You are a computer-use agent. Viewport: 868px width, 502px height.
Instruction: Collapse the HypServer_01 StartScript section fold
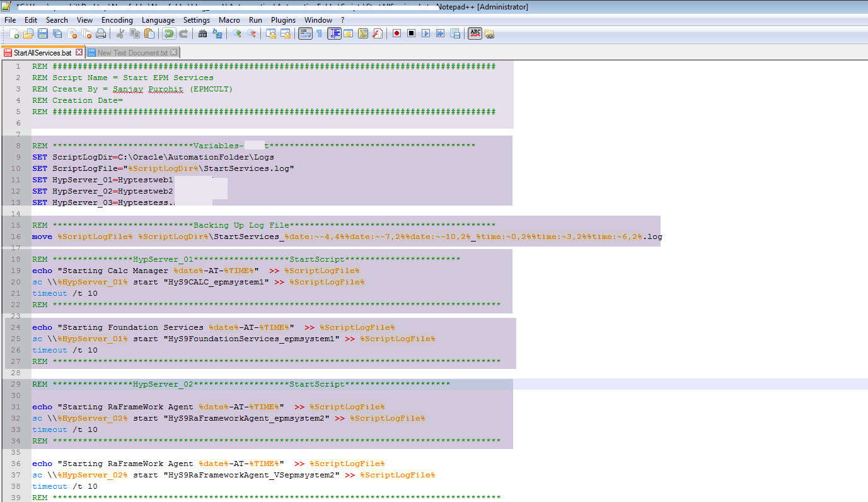26,259
